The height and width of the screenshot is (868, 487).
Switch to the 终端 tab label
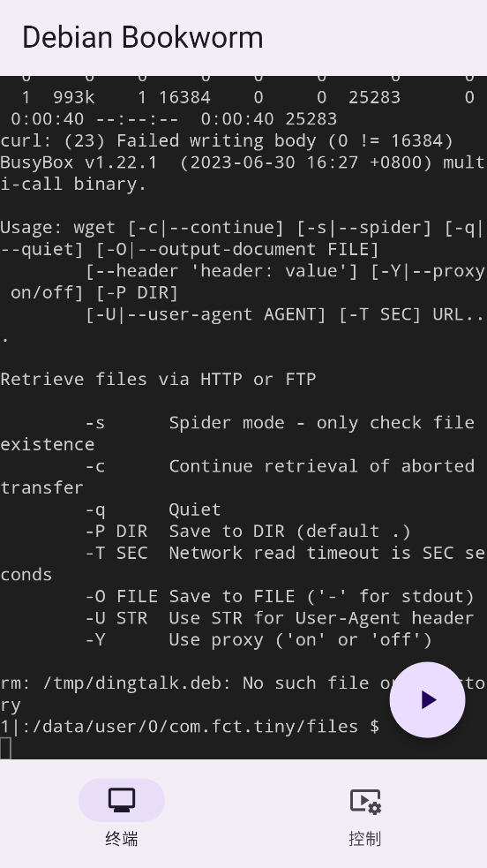(122, 839)
